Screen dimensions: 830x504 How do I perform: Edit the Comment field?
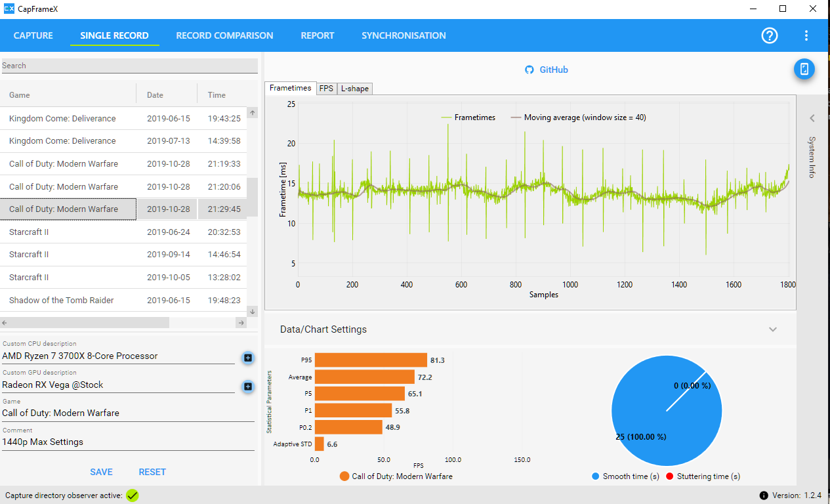(128, 442)
